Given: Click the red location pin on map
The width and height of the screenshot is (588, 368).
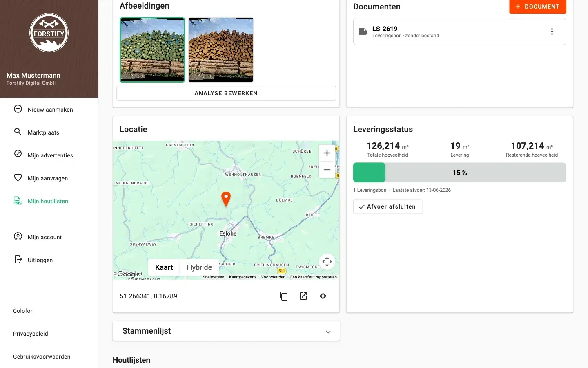Looking at the screenshot, I should pyautogui.click(x=226, y=199).
